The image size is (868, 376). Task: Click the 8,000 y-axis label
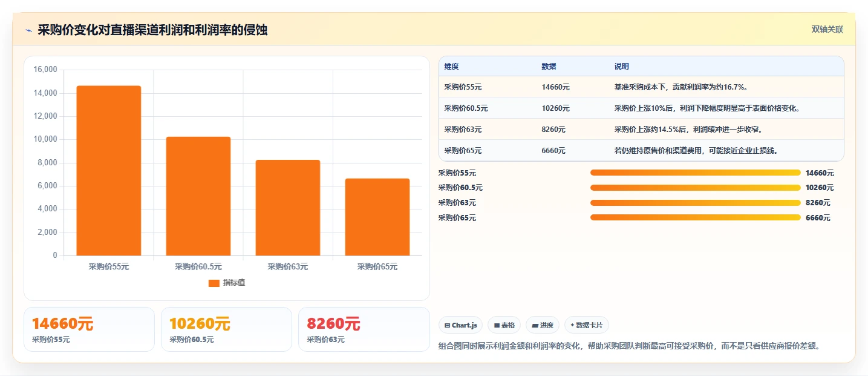(47, 163)
